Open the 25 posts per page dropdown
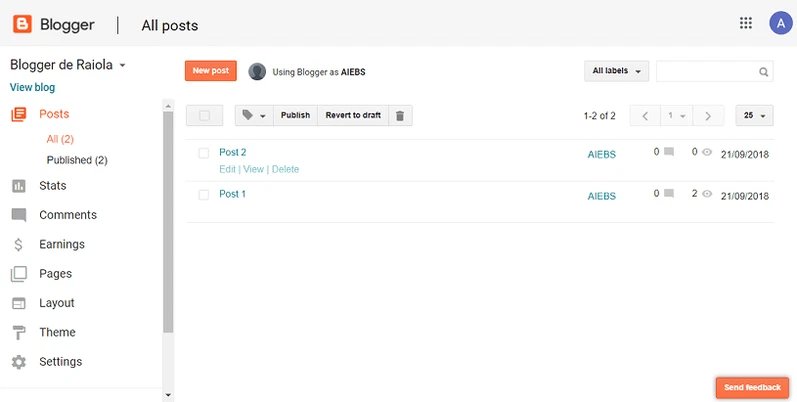Viewport: 797px width, 402px height. pyautogui.click(x=754, y=116)
